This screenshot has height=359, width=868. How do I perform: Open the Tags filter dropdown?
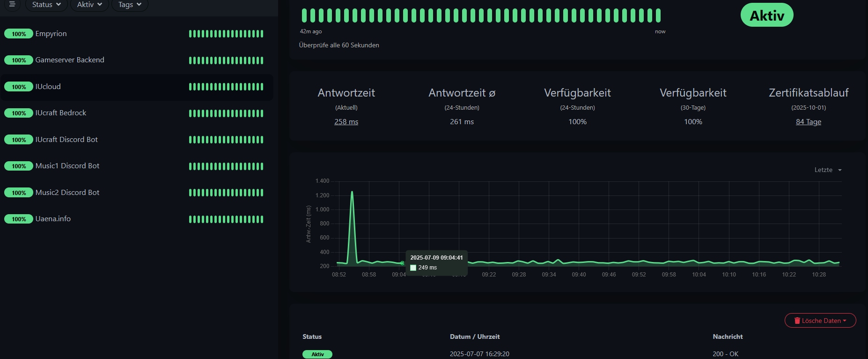130,5
